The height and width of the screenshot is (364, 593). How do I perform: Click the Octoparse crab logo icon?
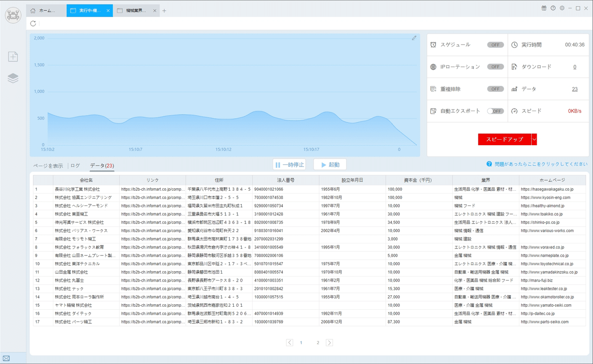point(13,14)
